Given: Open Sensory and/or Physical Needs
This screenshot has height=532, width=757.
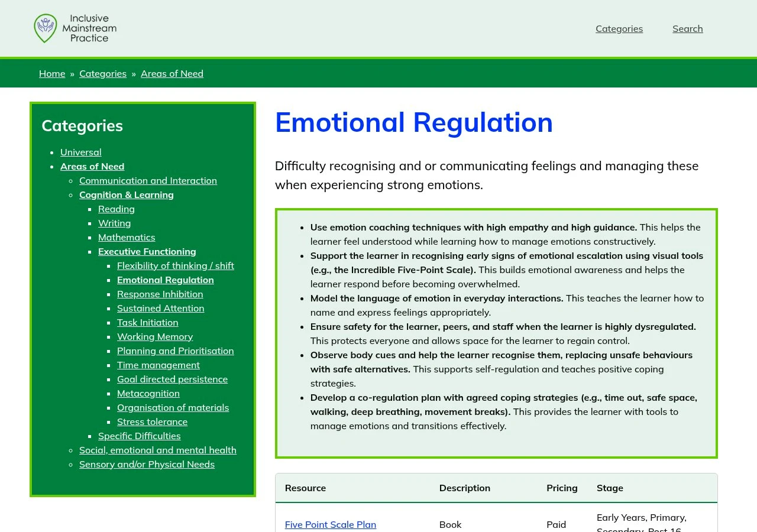Looking at the screenshot, I should click(147, 464).
